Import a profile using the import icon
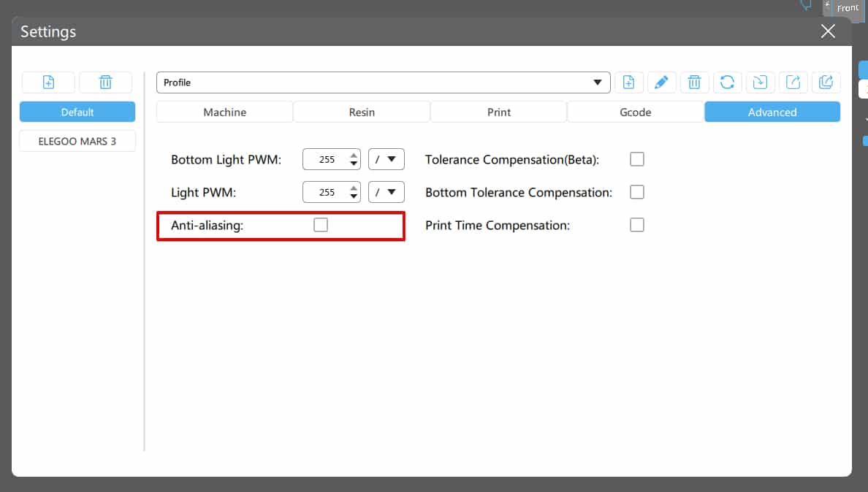The width and height of the screenshot is (868, 492). pyautogui.click(x=760, y=82)
